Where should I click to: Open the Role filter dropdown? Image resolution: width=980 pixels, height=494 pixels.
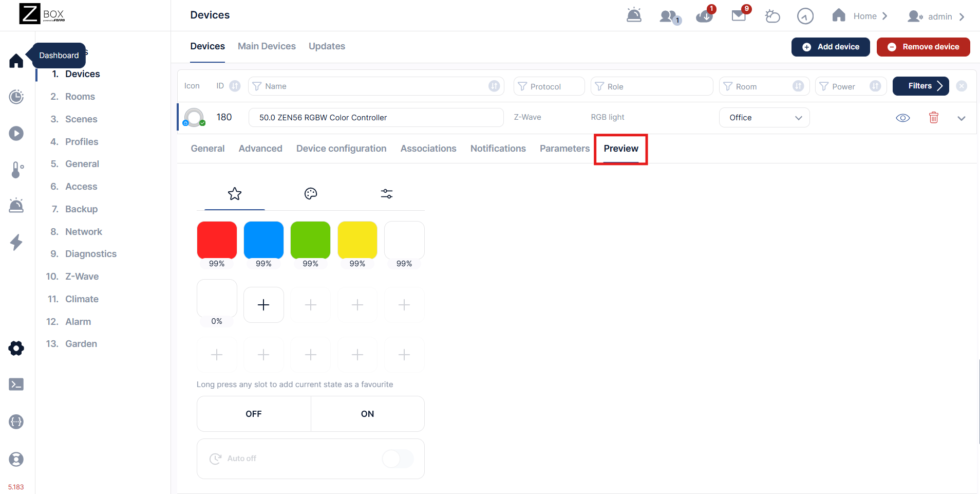pyautogui.click(x=652, y=86)
